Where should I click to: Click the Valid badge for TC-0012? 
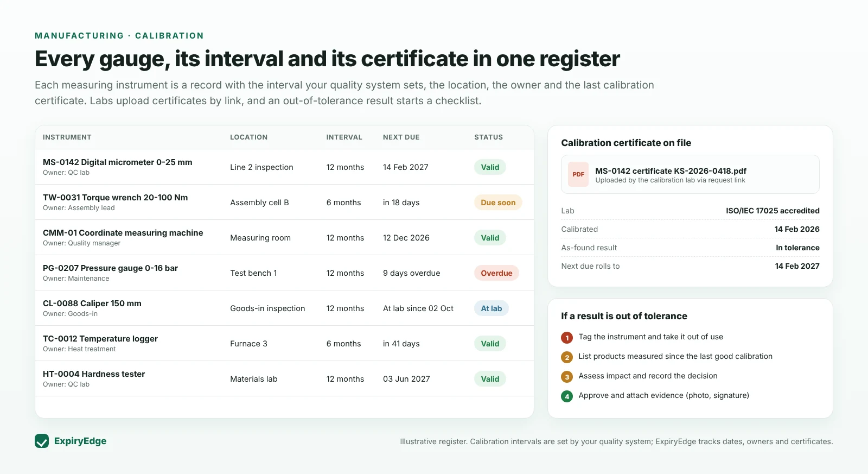(x=490, y=344)
